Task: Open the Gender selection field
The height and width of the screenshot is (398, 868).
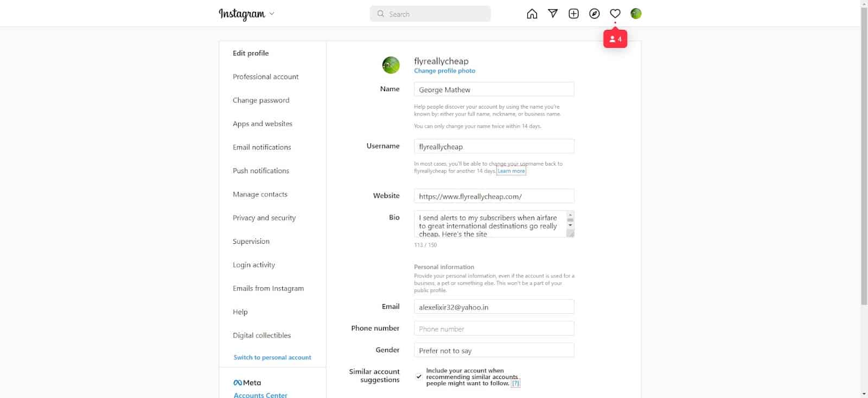Action: (494, 351)
